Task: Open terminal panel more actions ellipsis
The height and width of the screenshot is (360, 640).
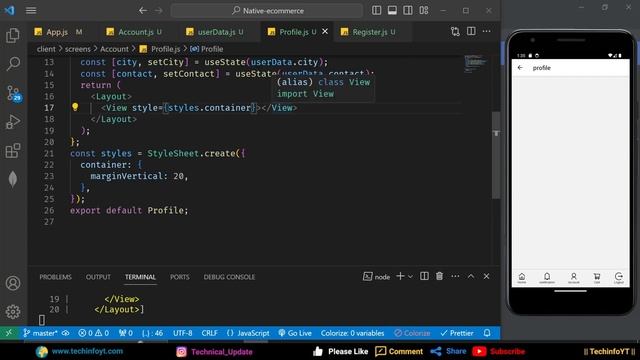Action: pyautogui.click(x=455, y=276)
